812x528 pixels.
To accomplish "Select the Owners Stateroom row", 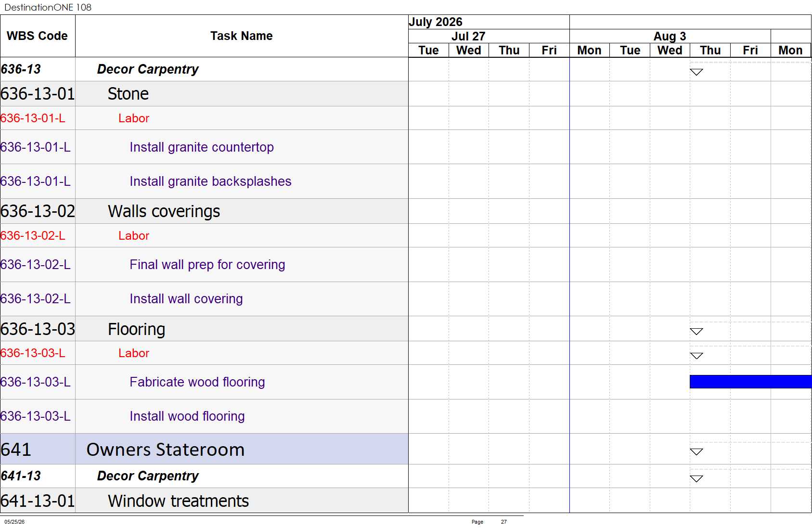I will [x=204, y=449].
